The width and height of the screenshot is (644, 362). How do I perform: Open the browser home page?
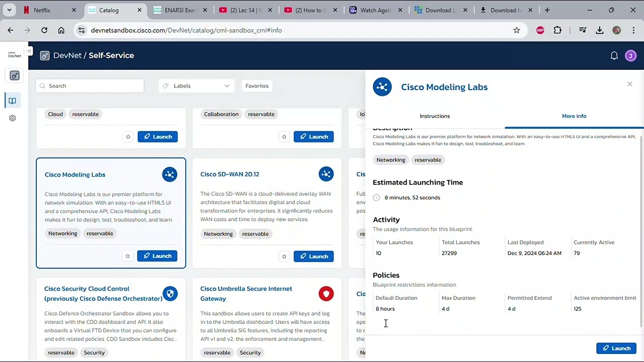click(x=61, y=30)
